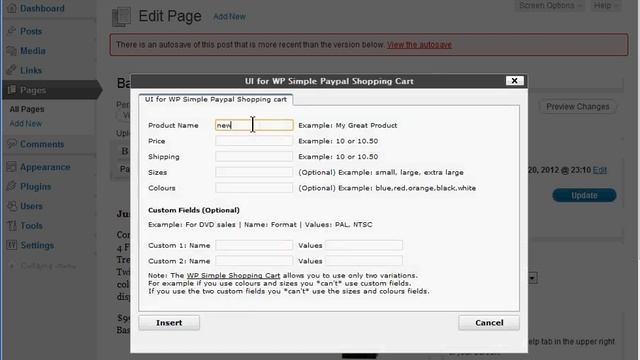Click the Plugins plug icon

pyautogui.click(x=12, y=187)
